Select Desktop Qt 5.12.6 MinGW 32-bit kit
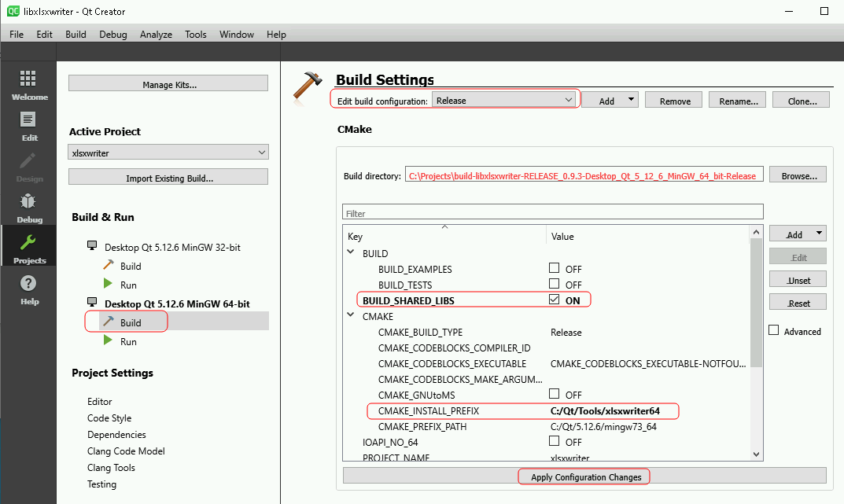844x504 pixels. (x=172, y=247)
